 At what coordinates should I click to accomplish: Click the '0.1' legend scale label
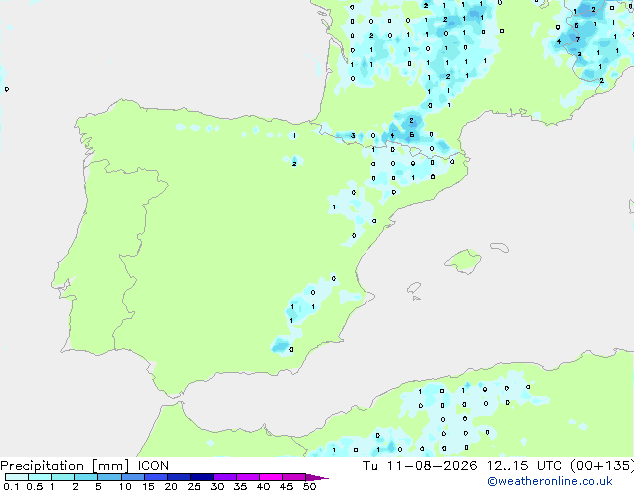(x=11, y=486)
